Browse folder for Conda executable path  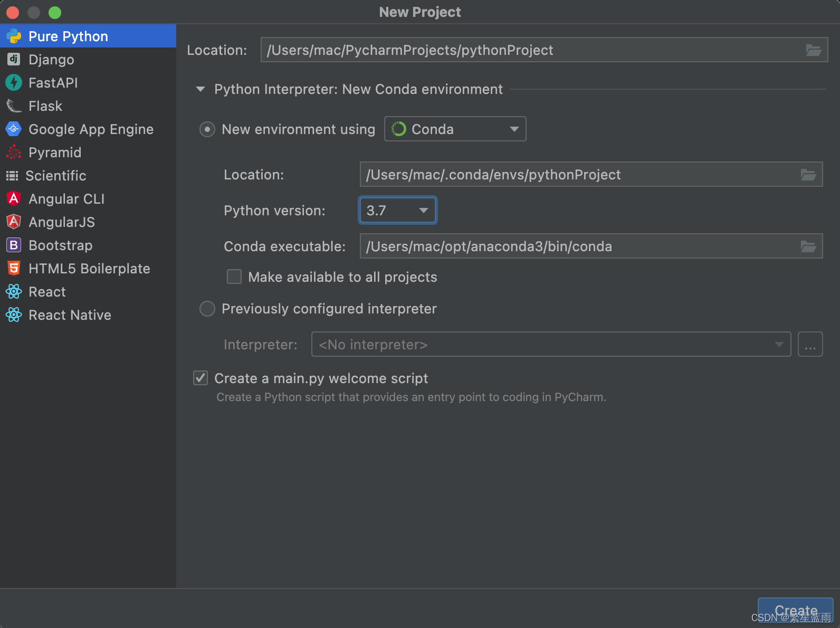tap(808, 246)
